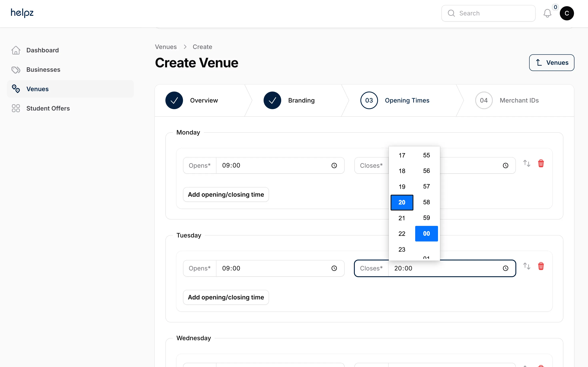Screen dimensions: 588x367
Task: Add opening/closing time for Tuesday
Action: pyautogui.click(x=226, y=297)
